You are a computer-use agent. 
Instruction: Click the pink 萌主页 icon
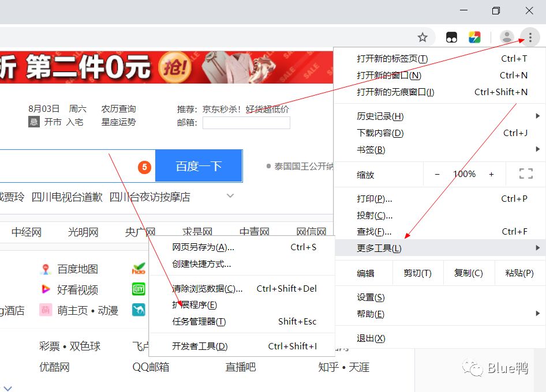tap(46, 310)
